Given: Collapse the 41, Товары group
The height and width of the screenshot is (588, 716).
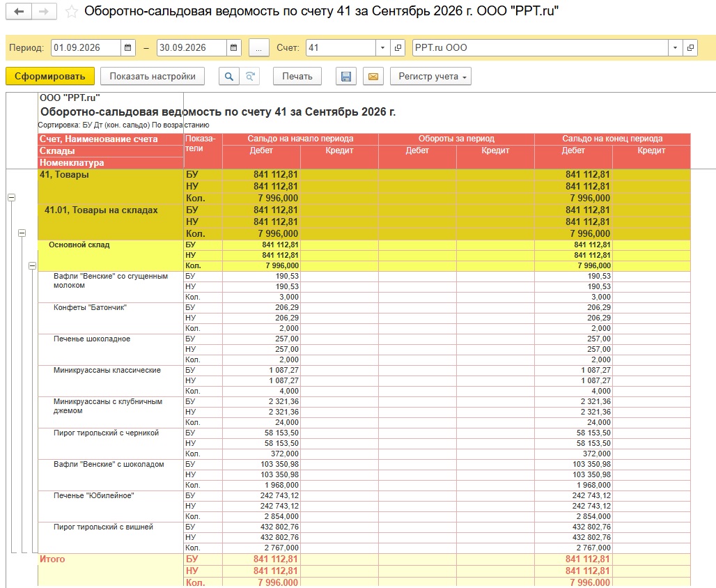Looking at the screenshot, I should click(x=11, y=197).
